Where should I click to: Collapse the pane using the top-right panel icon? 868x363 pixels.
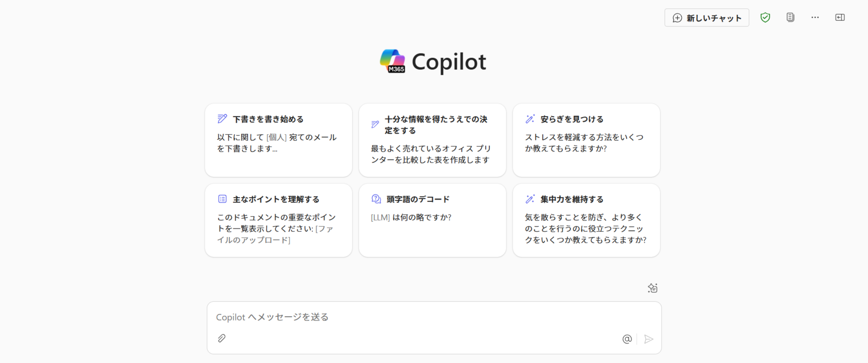point(840,17)
